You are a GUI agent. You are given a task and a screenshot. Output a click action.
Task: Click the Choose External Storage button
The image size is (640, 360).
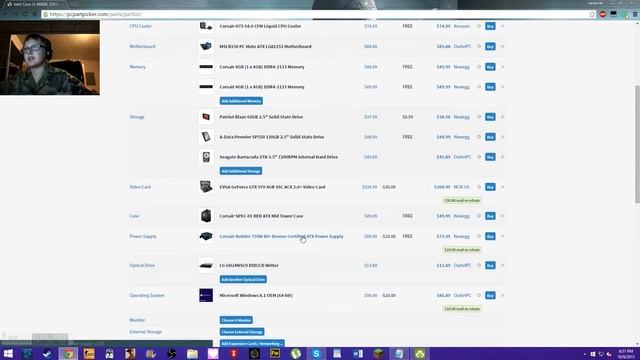coord(242,332)
